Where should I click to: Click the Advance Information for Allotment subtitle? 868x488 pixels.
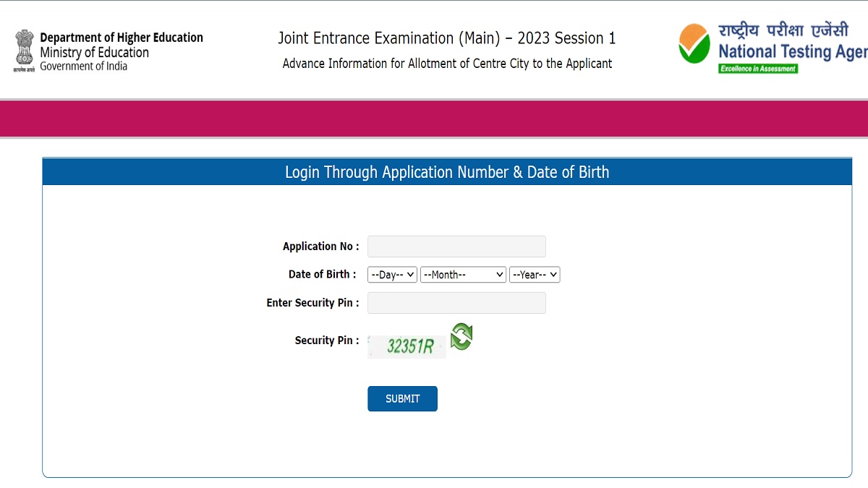pos(447,64)
